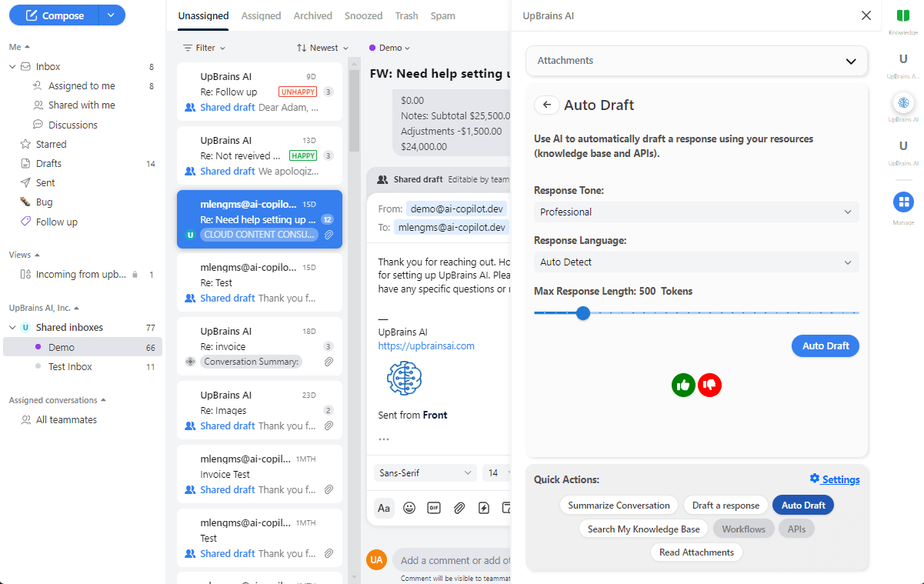This screenshot has width=924, height=584.
Task: Click Search My Knowledge Base quick action
Action: (644, 529)
